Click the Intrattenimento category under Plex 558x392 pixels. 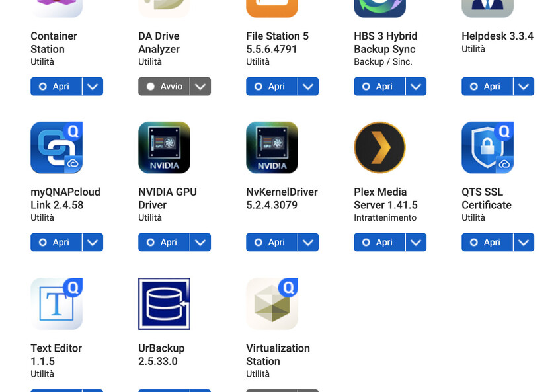click(385, 217)
